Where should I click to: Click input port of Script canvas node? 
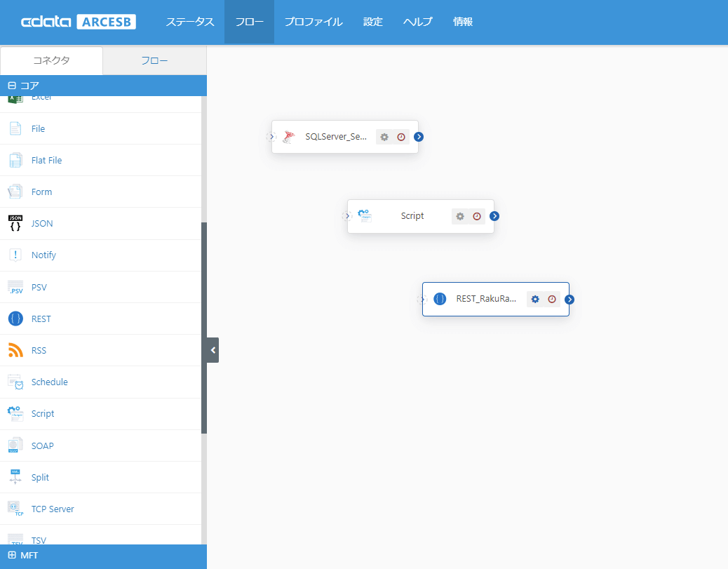coord(347,216)
